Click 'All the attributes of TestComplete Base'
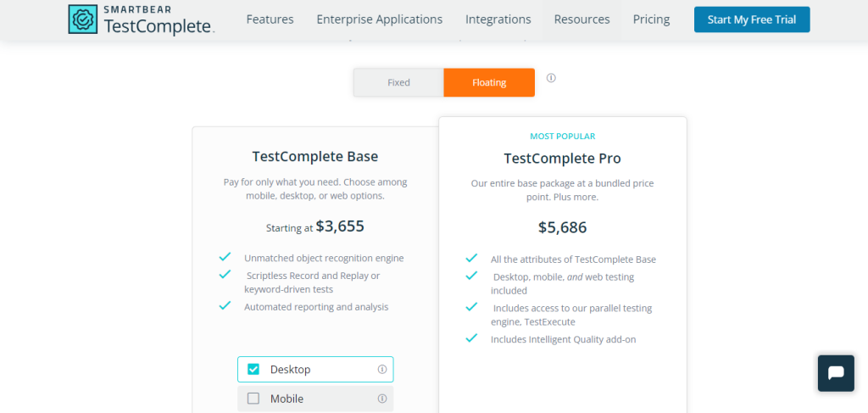The width and height of the screenshot is (868, 413). (574, 260)
